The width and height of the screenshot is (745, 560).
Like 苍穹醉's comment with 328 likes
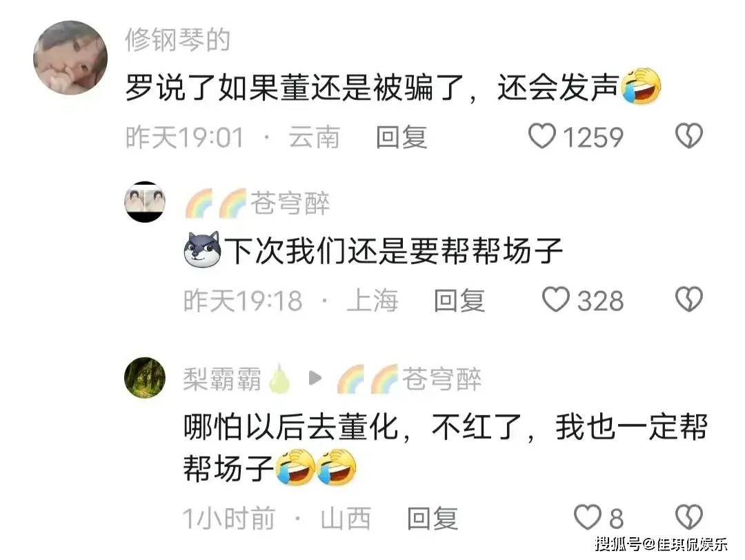coord(556,299)
